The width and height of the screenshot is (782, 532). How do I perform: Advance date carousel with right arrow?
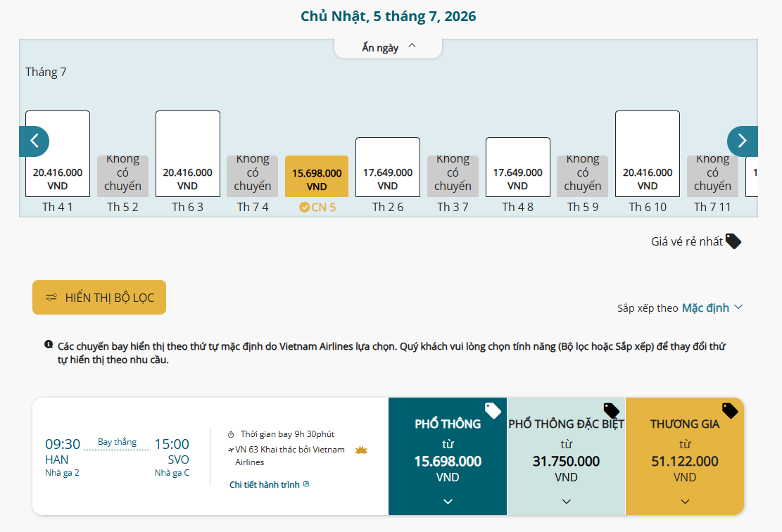[x=742, y=141]
